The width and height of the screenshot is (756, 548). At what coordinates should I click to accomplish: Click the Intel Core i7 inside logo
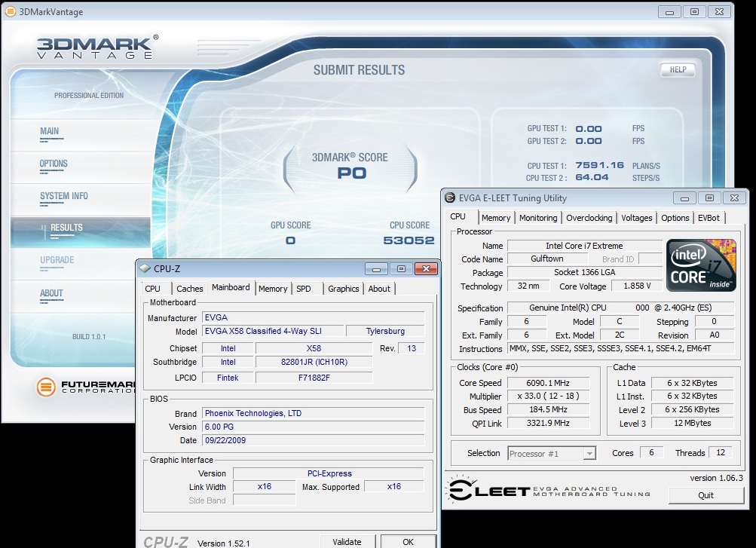click(702, 265)
